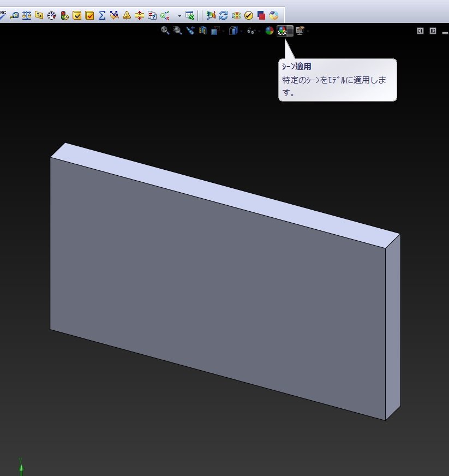Click the Rebuild circular arrows icon
Screen dimensions: 449x476
tap(223, 15)
